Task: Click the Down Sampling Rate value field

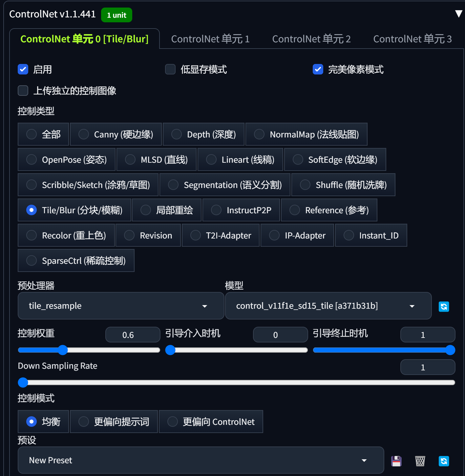Action: click(428, 367)
